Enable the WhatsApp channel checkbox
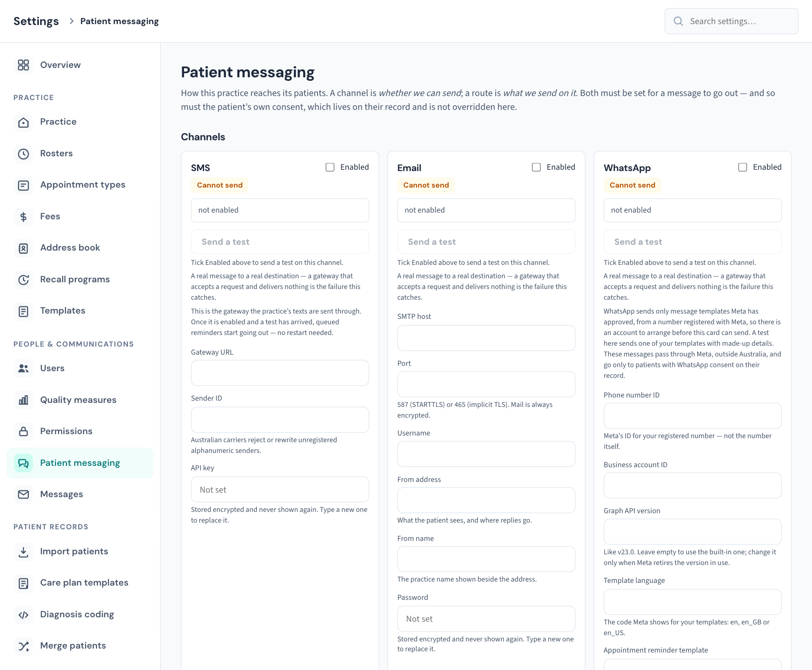The image size is (812, 670). click(x=743, y=167)
